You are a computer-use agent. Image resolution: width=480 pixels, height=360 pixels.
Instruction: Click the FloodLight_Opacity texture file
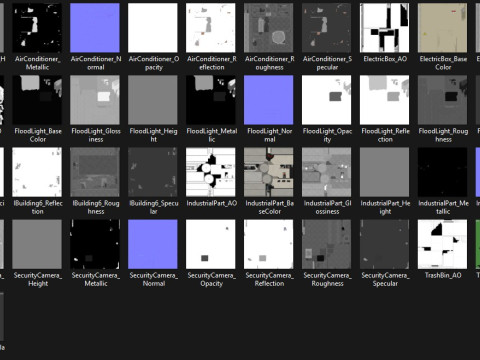tap(327, 100)
